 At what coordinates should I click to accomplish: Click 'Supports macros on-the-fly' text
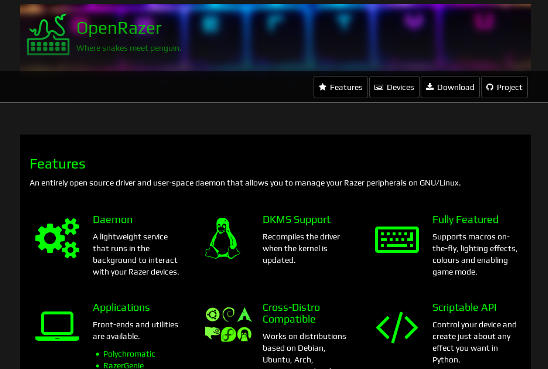tap(475, 254)
